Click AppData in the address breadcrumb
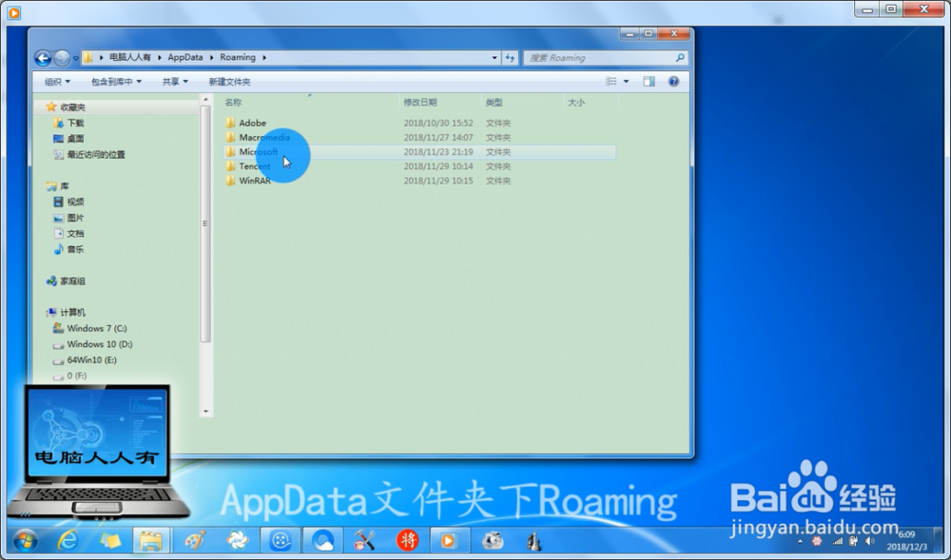This screenshot has height=560, width=951. (x=185, y=57)
